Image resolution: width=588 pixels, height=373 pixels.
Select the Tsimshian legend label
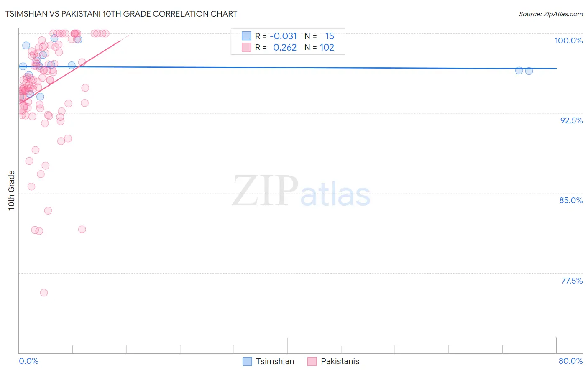pos(275,361)
